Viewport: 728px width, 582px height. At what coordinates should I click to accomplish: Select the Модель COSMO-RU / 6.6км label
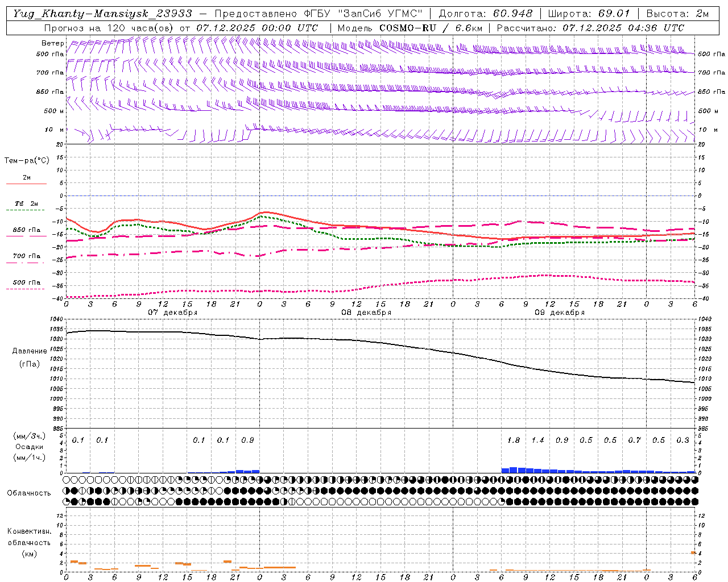(x=409, y=28)
